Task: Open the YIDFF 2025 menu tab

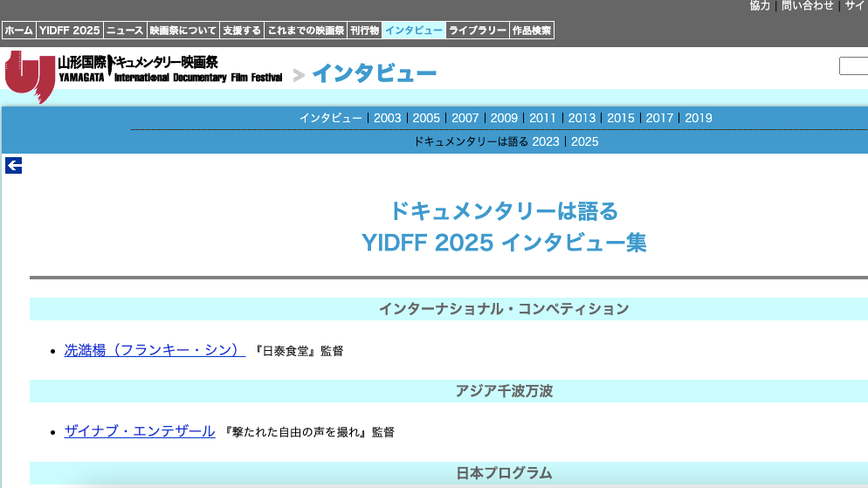Action: tap(69, 31)
